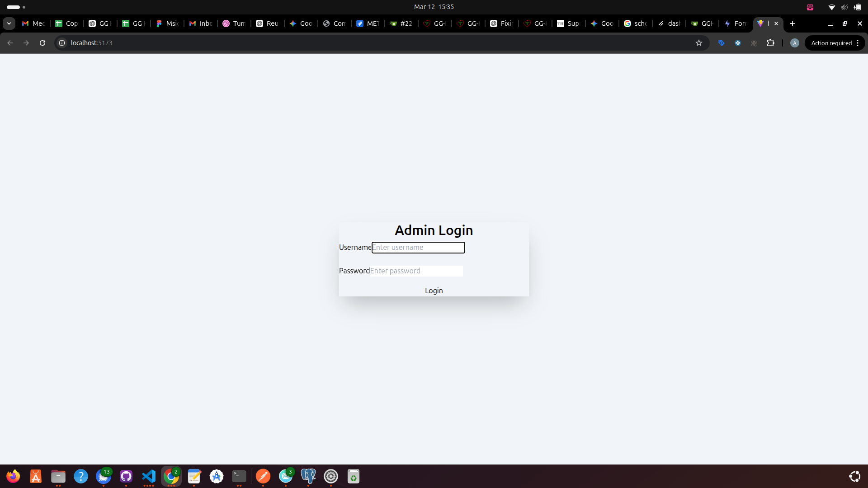The image size is (868, 488).
Task: Focus the Enter username field
Action: coord(418,248)
